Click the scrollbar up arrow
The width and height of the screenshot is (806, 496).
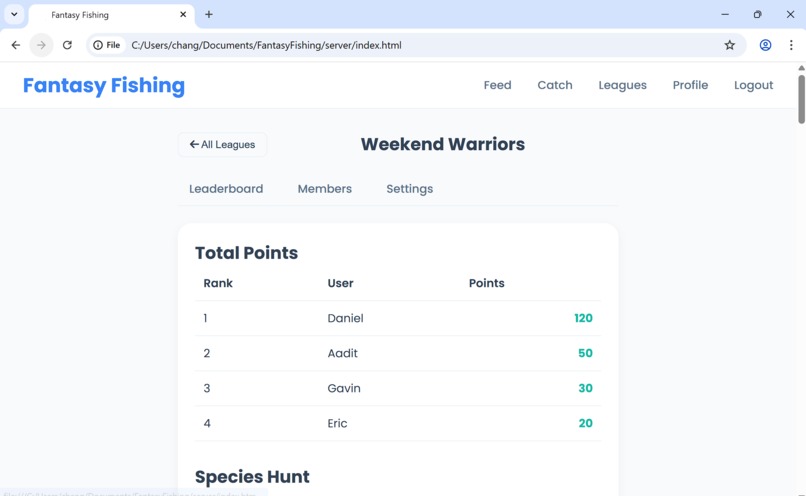tap(801, 68)
